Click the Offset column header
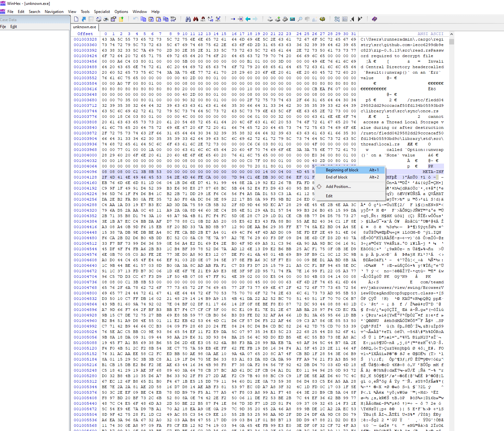Image resolution: width=504 pixels, height=431 pixels. pos(85,34)
